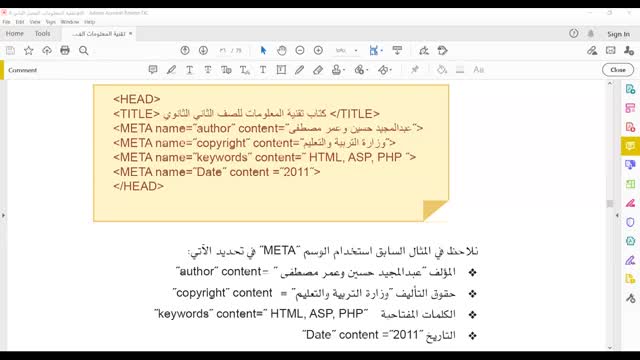This screenshot has height=360, width=640.
Task: Choose the strikethrough text tool
Action: click(208, 70)
